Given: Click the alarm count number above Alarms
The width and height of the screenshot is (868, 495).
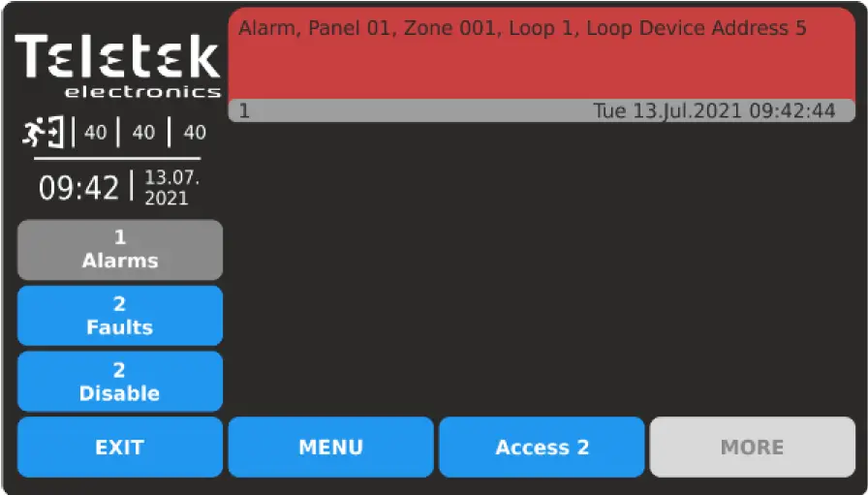Looking at the screenshot, I should (x=120, y=237).
